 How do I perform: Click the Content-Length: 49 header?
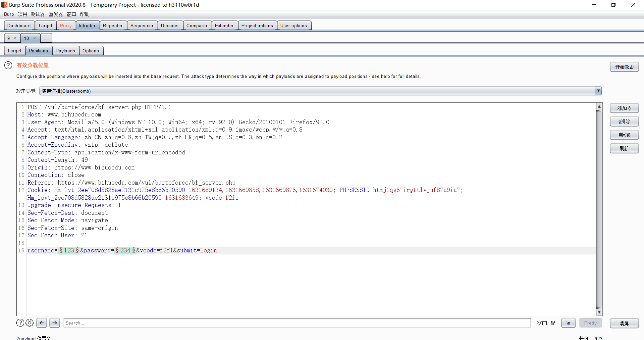[58, 160]
